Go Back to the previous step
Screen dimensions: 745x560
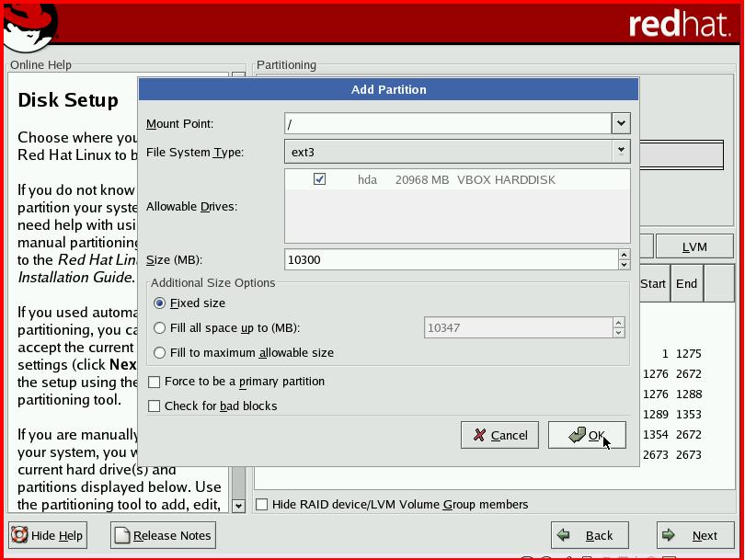click(x=590, y=535)
